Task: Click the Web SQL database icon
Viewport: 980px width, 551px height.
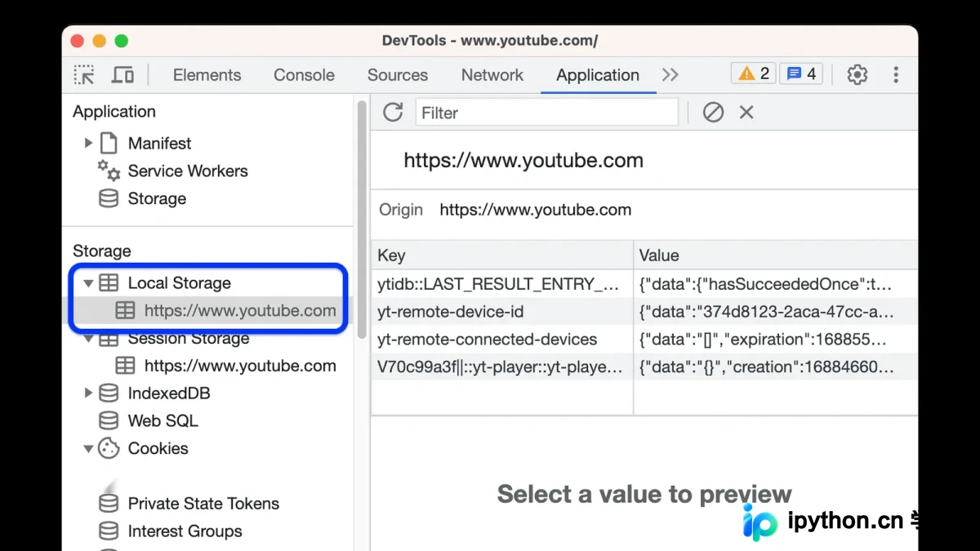Action: point(109,420)
